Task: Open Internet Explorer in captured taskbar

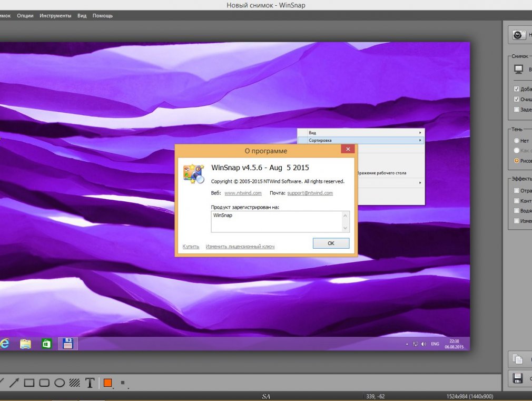Action: point(4,344)
